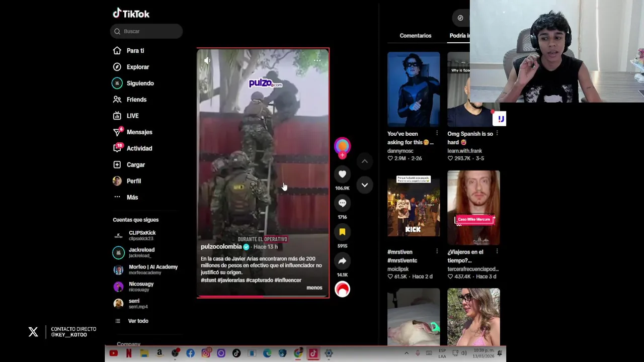This screenshot has height=362, width=644.
Task: Open options for 'You've been asking' video
Action: point(437,134)
